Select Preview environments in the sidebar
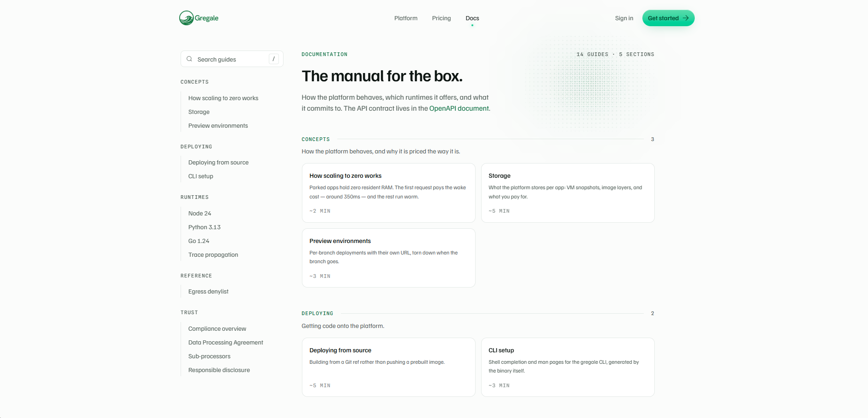This screenshot has width=868, height=418. coord(218,126)
